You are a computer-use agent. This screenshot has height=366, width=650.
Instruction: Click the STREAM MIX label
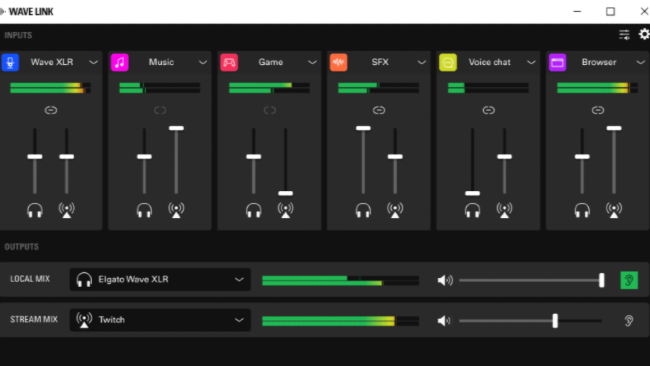click(x=34, y=320)
